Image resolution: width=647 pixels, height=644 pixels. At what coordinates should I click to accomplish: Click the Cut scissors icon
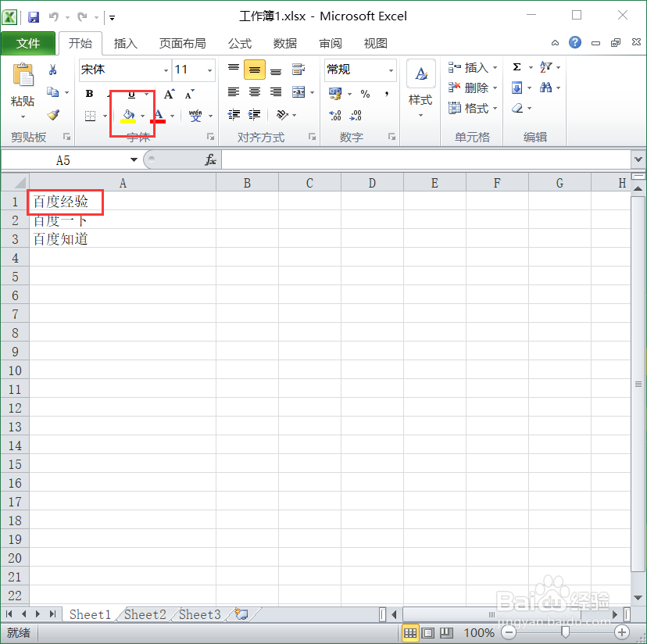click(x=52, y=70)
